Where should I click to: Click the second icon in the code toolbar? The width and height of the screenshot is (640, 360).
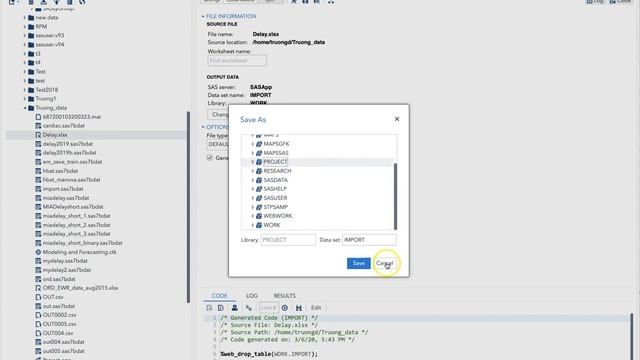pos(221,308)
